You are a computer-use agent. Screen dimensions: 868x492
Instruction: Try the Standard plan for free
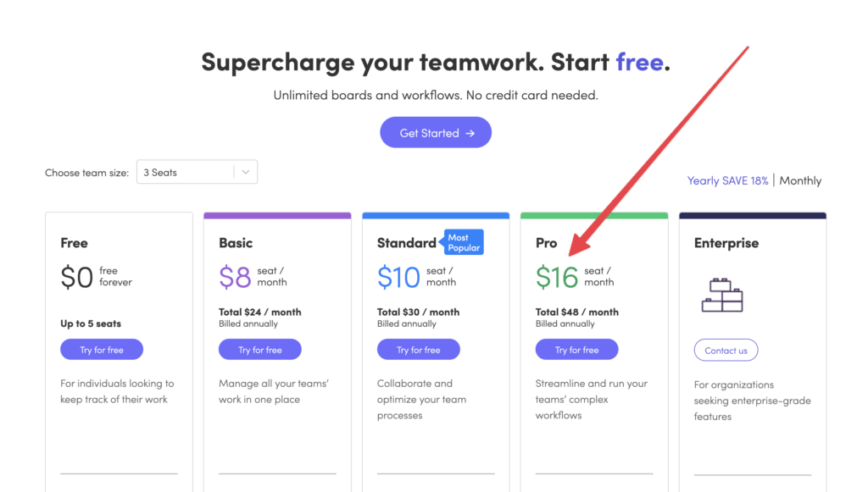(419, 350)
